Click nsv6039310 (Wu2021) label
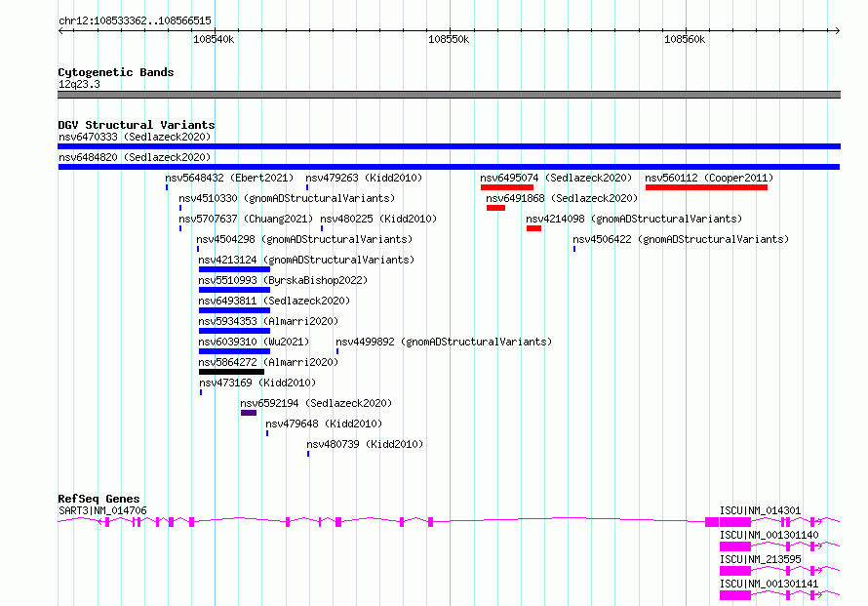The image size is (868, 606). coord(254,342)
